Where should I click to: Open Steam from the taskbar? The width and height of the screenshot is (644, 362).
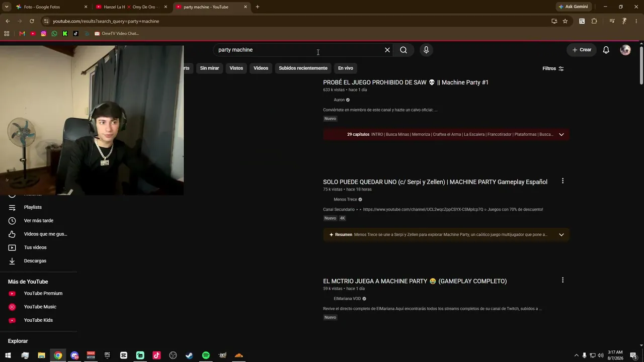click(189, 355)
